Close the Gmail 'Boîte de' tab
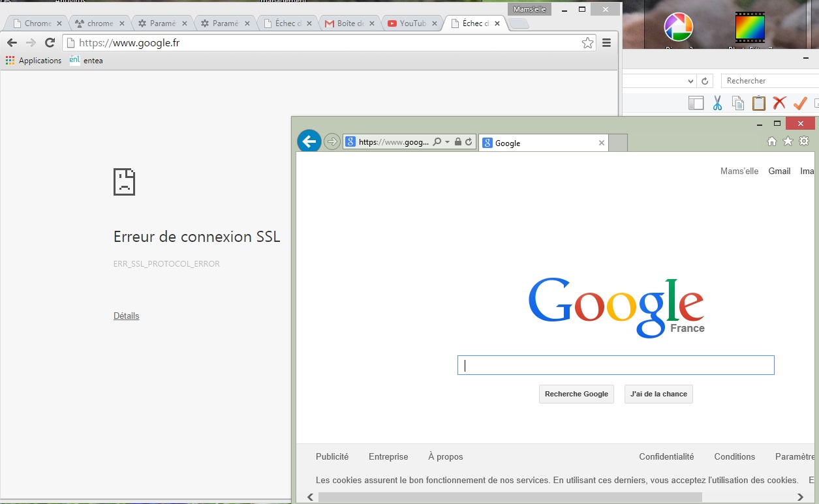Screen dimensions: 819x504 tap(372, 23)
